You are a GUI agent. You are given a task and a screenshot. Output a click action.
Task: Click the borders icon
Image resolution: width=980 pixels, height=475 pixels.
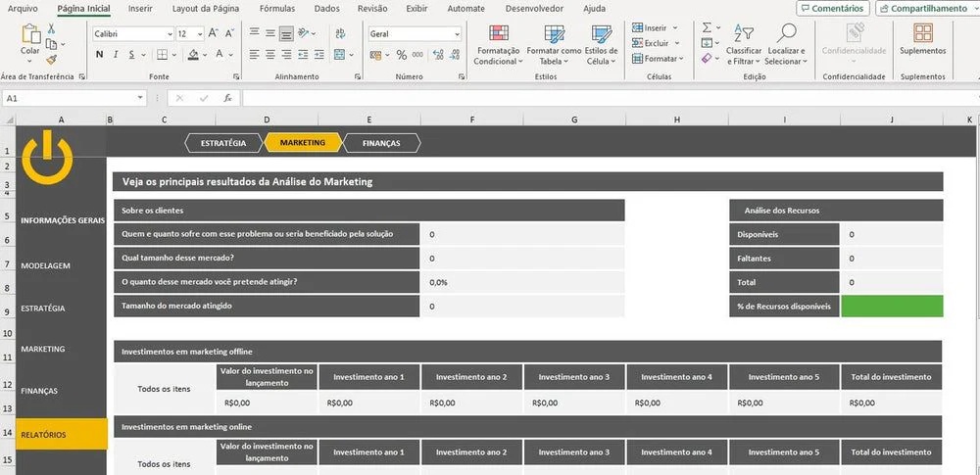coord(162,55)
